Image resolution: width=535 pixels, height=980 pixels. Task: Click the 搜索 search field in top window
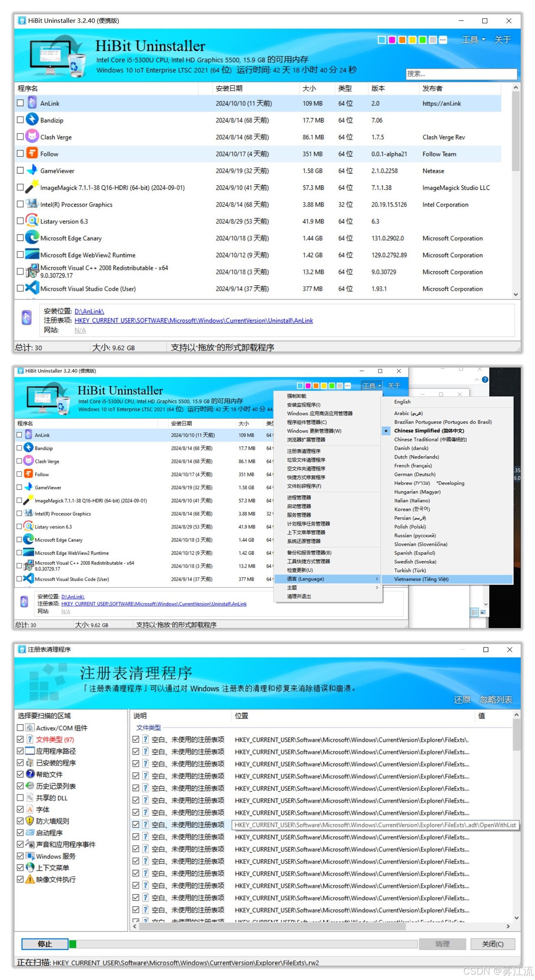pos(462,74)
